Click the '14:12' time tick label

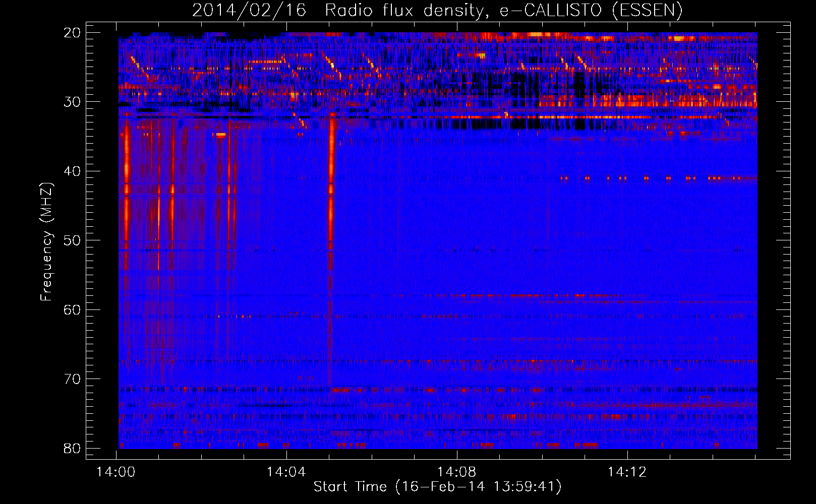click(627, 472)
